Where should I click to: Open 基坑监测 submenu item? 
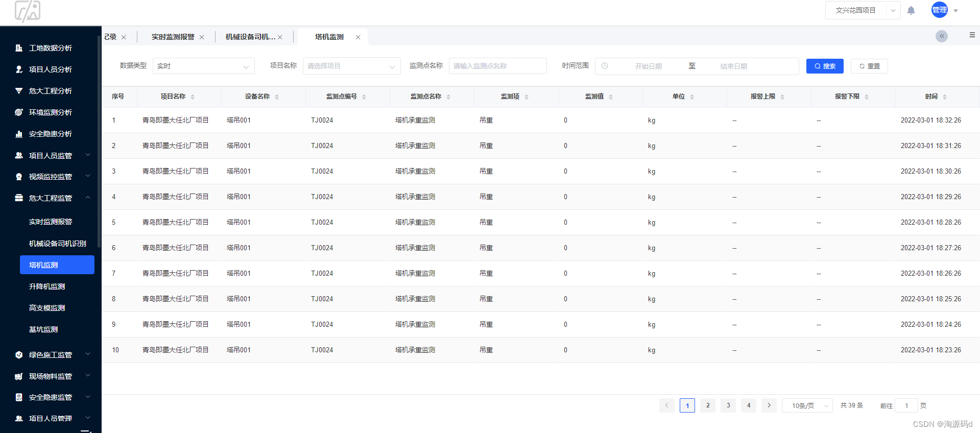43,329
